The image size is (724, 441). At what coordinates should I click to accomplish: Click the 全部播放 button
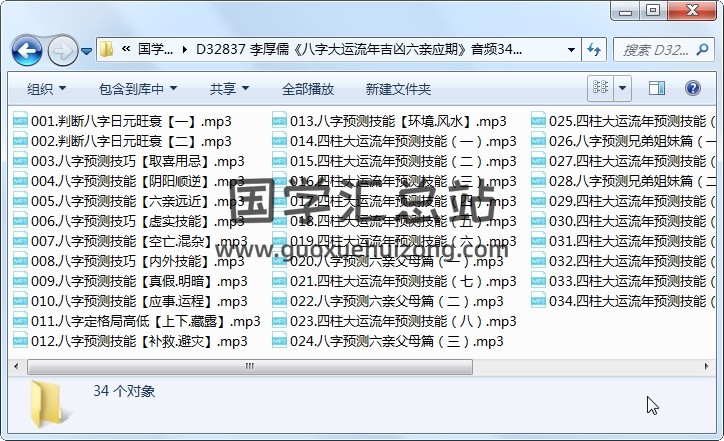click(308, 89)
